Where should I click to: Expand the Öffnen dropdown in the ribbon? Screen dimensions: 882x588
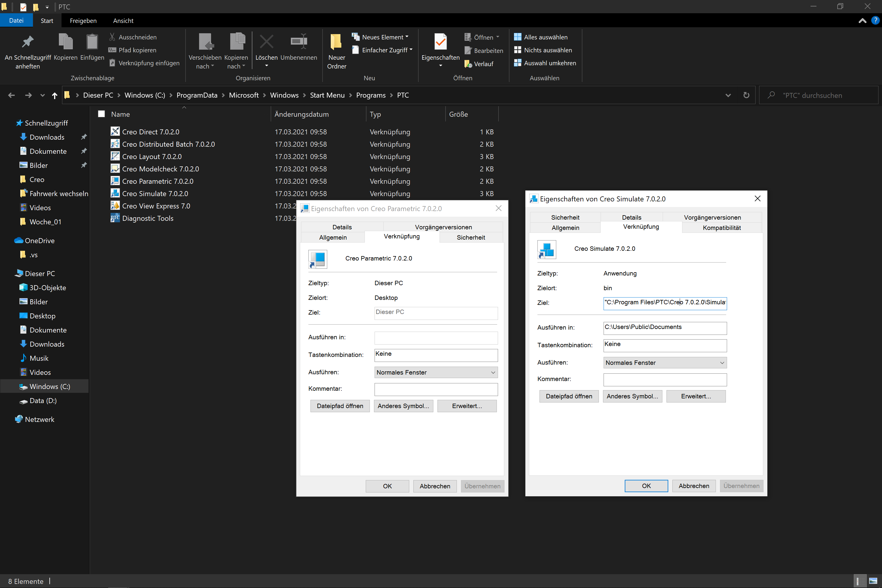(498, 37)
